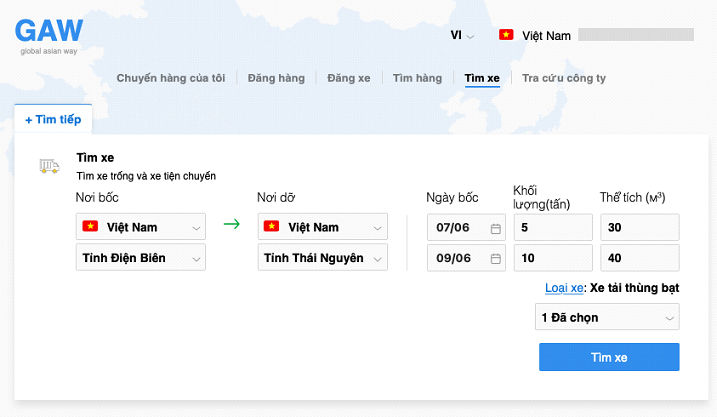
Task: Open calendar icon for 07/06 date
Action: coord(495,228)
